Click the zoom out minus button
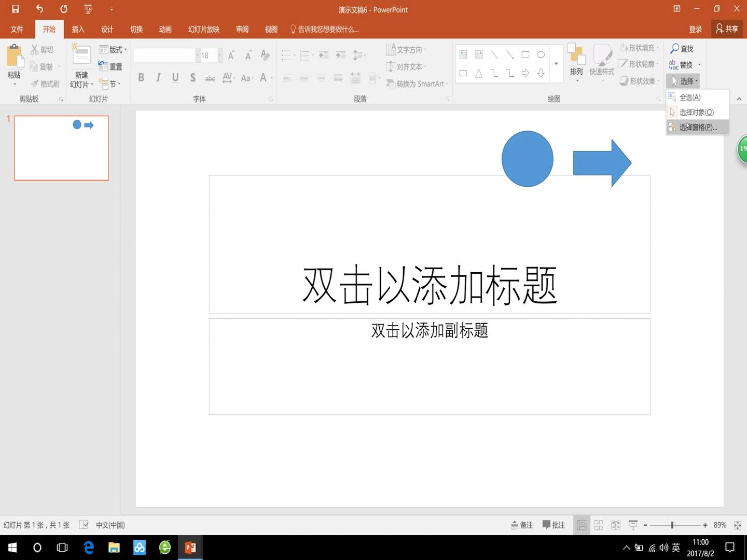 click(x=645, y=525)
